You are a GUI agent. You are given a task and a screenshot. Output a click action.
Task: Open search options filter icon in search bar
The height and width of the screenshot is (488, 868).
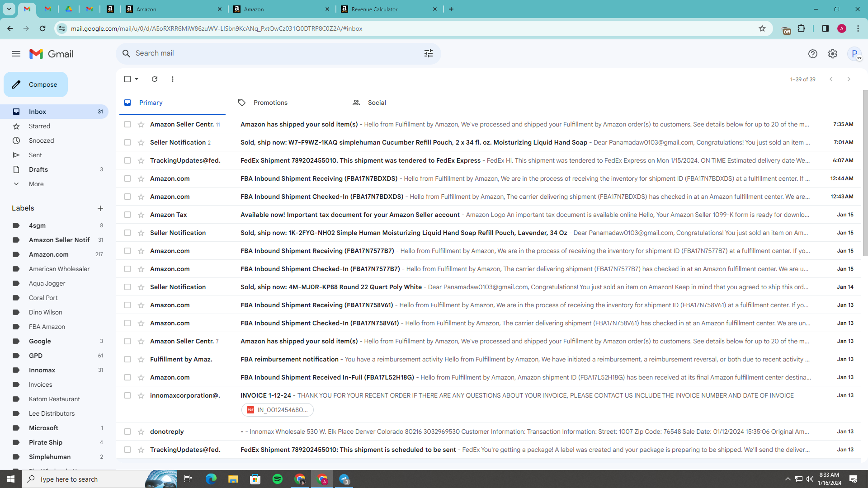point(429,53)
